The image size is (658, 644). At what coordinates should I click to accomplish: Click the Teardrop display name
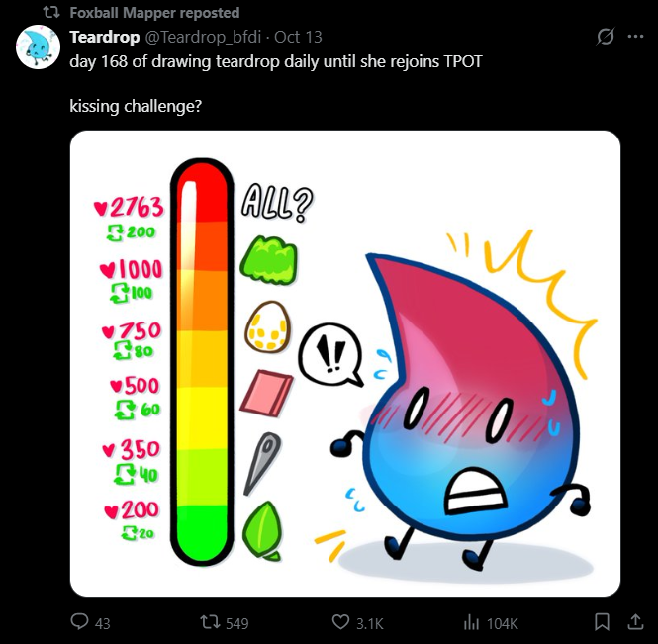point(105,38)
